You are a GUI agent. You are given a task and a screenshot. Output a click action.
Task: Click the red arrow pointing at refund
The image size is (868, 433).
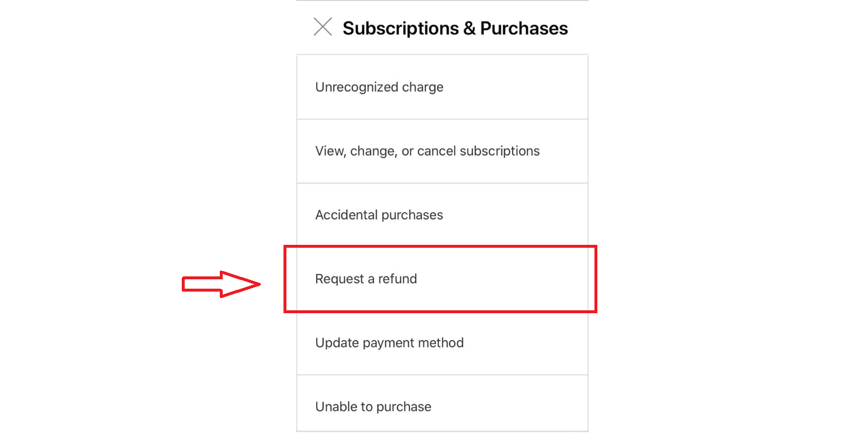point(221,285)
